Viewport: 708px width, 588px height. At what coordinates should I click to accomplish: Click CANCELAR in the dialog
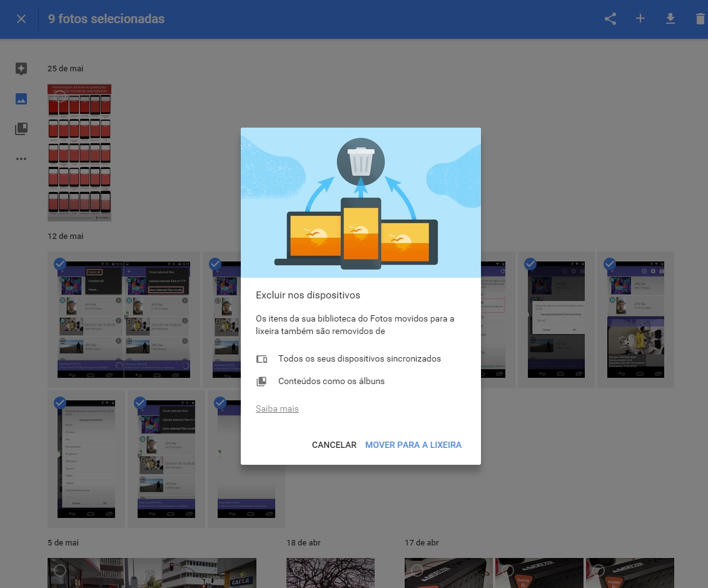[334, 445]
